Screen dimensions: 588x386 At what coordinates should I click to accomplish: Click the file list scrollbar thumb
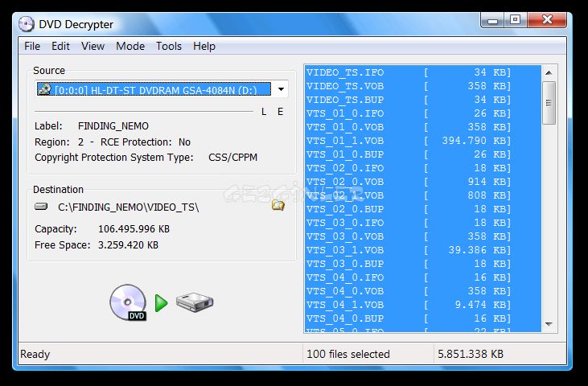[549, 103]
